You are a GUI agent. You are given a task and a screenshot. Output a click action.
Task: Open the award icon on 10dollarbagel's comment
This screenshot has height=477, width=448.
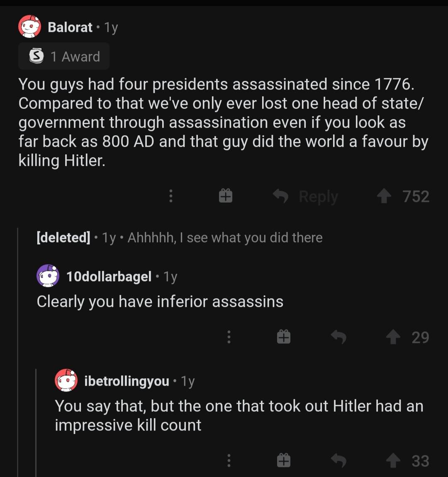(284, 337)
